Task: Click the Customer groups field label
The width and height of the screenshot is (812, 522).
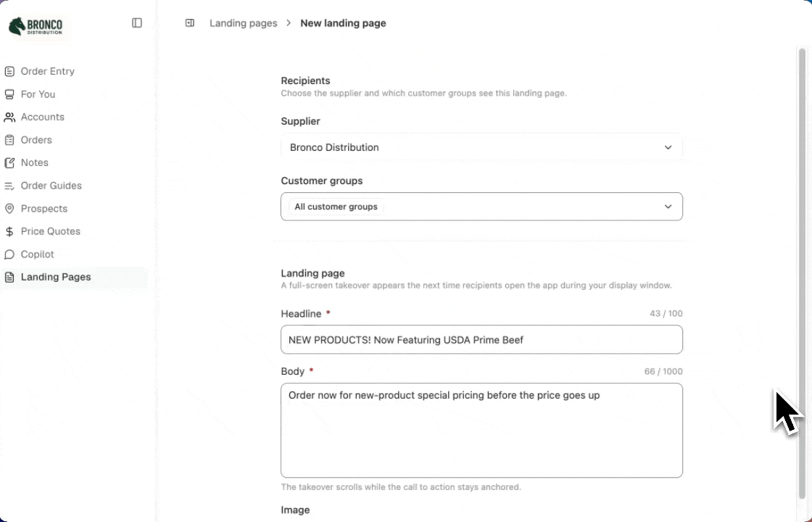Action: 322,181
